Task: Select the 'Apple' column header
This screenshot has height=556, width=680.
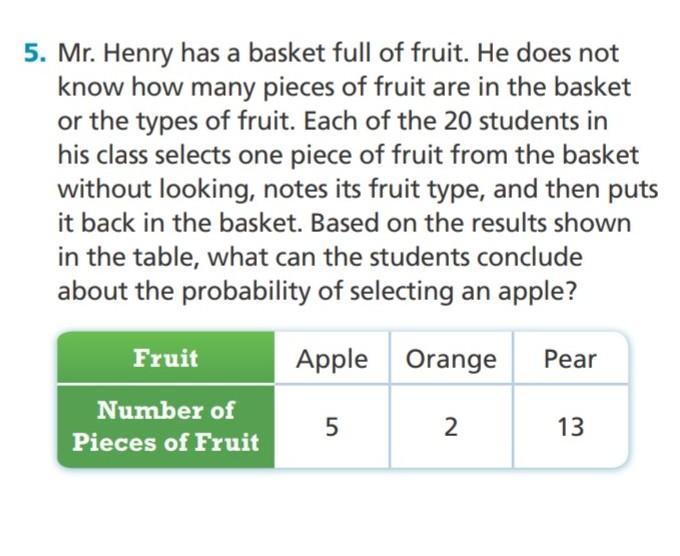Action: pos(332,359)
